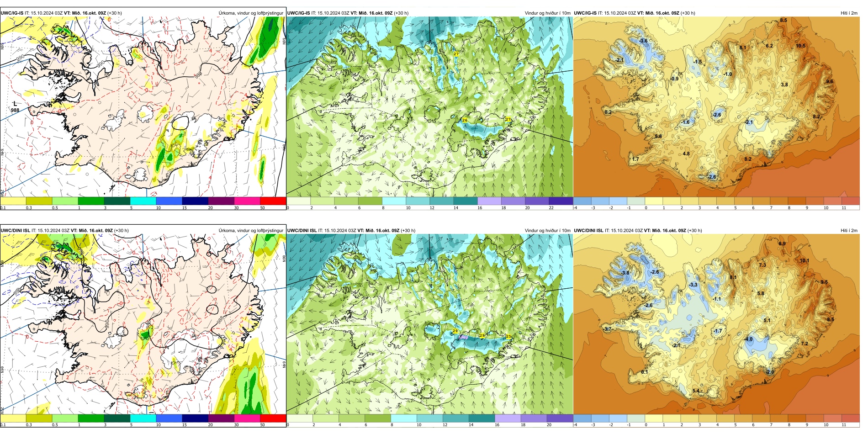Click 'Hiti í 2m' label on IG-IS panel

click(x=849, y=13)
